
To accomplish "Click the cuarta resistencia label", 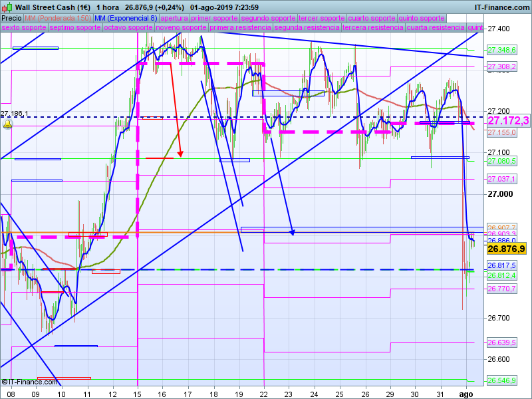I will click(x=435, y=28).
